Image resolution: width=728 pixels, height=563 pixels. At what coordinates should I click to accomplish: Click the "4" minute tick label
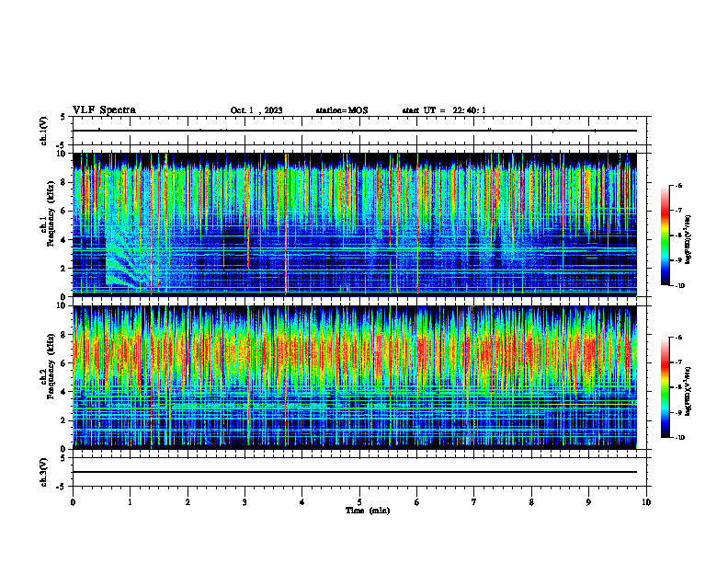(x=302, y=502)
